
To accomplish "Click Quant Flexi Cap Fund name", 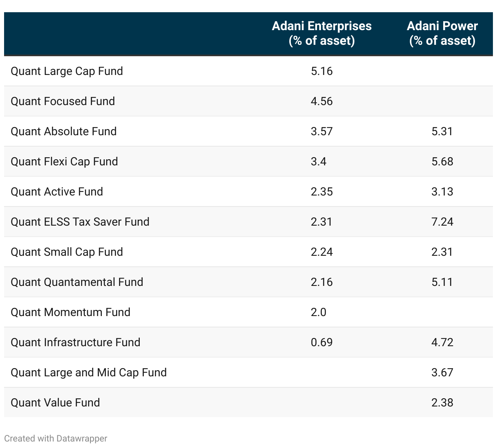I will coord(64,162).
